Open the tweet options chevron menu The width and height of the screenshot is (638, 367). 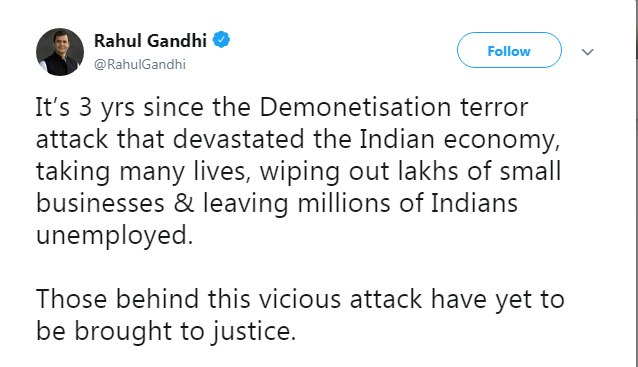pos(587,52)
